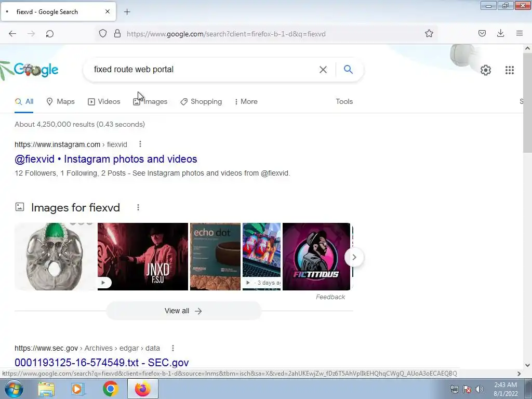
Task: Reload the current page
Action: click(x=49, y=34)
